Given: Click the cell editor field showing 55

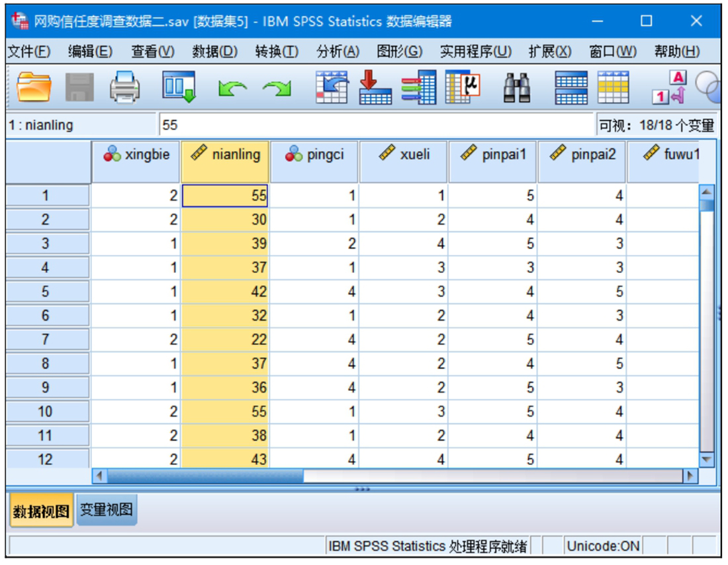Looking at the screenshot, I should pyautogui.click(x=377, y=125).
